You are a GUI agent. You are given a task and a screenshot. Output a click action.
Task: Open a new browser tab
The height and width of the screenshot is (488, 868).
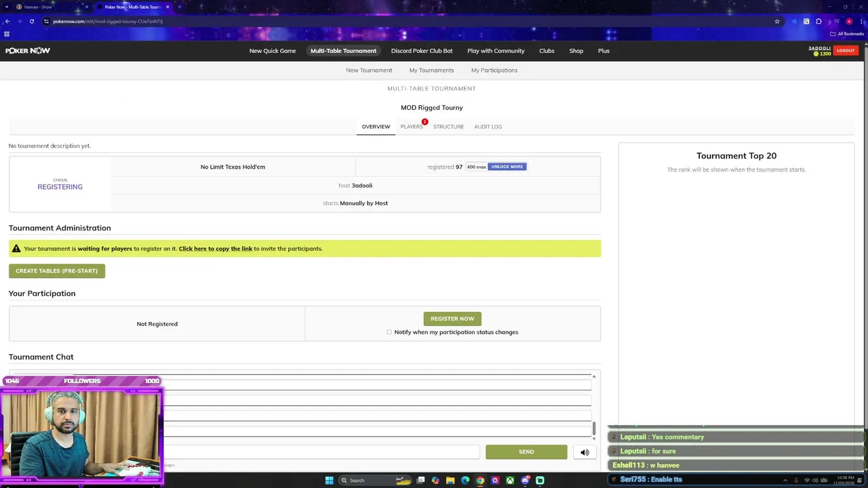pos(180,7)
